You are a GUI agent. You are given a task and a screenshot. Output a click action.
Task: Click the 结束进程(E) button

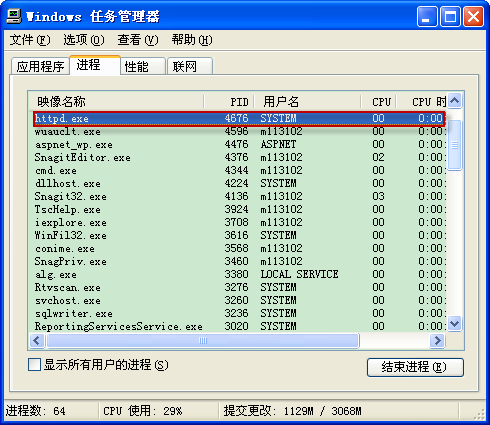(415, 367)
